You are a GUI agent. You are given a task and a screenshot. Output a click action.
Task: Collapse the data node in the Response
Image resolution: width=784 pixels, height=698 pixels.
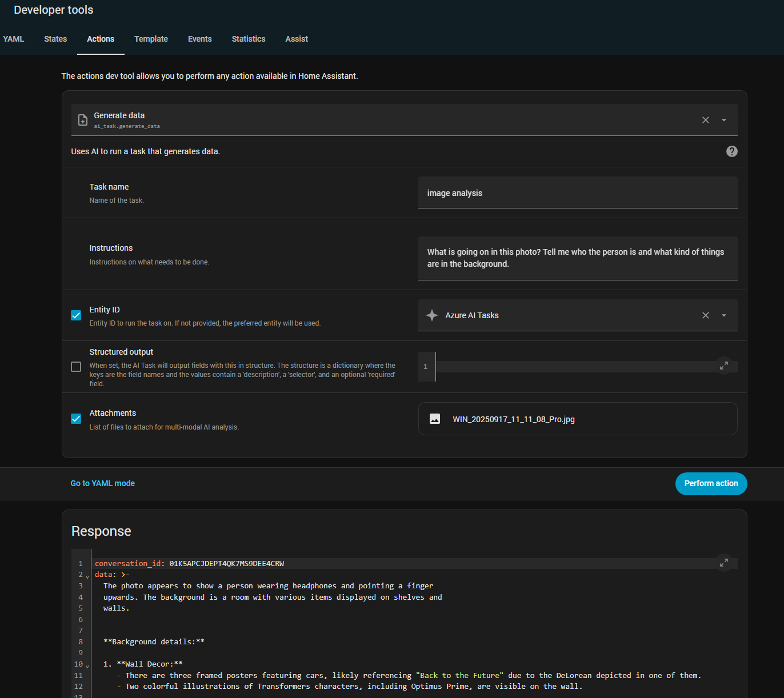tap(87, 575)
